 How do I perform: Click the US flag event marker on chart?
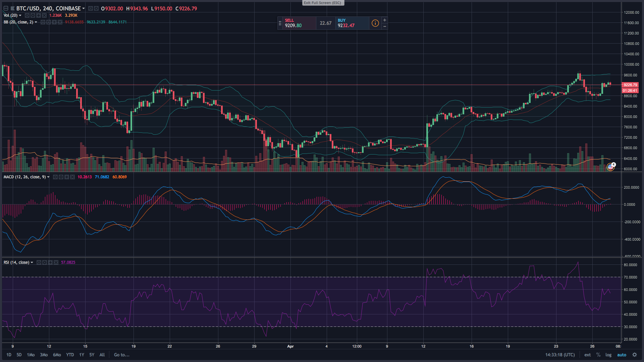point(610,167)
